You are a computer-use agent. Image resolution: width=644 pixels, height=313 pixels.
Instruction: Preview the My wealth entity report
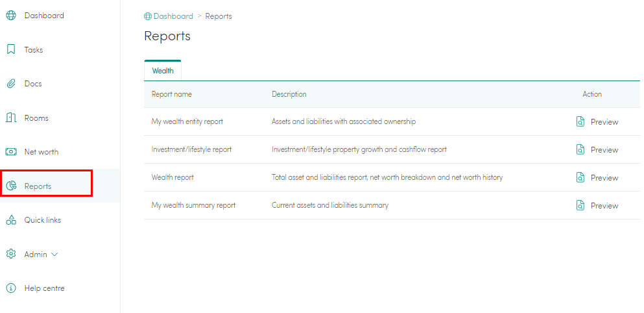597,121
